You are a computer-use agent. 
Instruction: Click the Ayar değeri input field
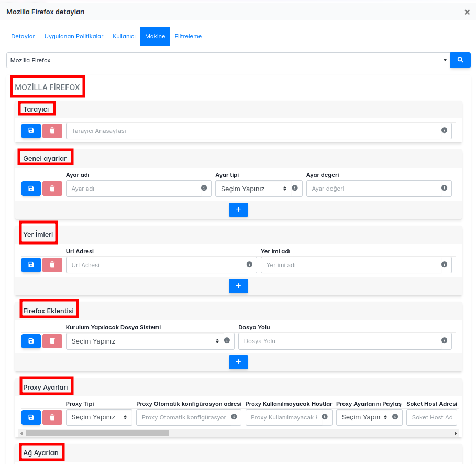coord(379,189)
